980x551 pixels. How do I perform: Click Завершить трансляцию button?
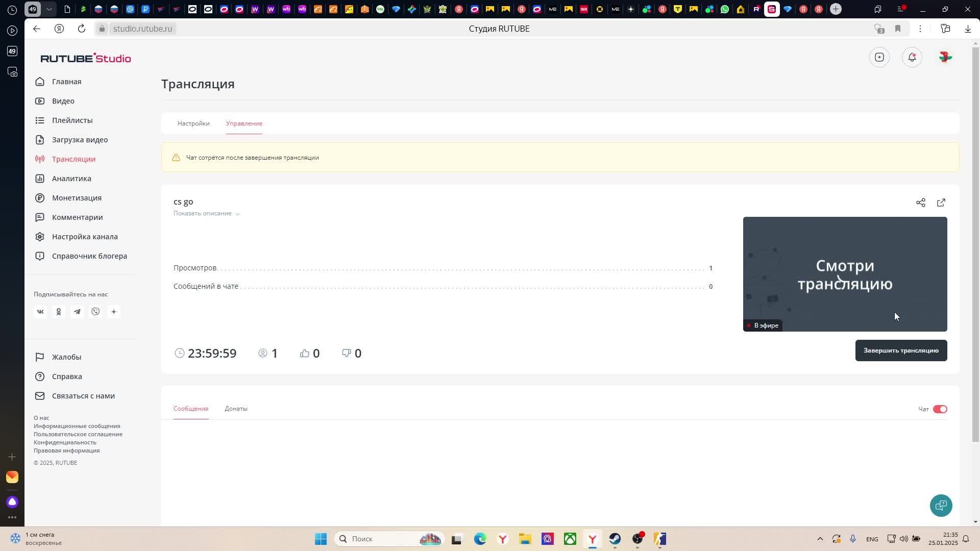tap(901, 350)
